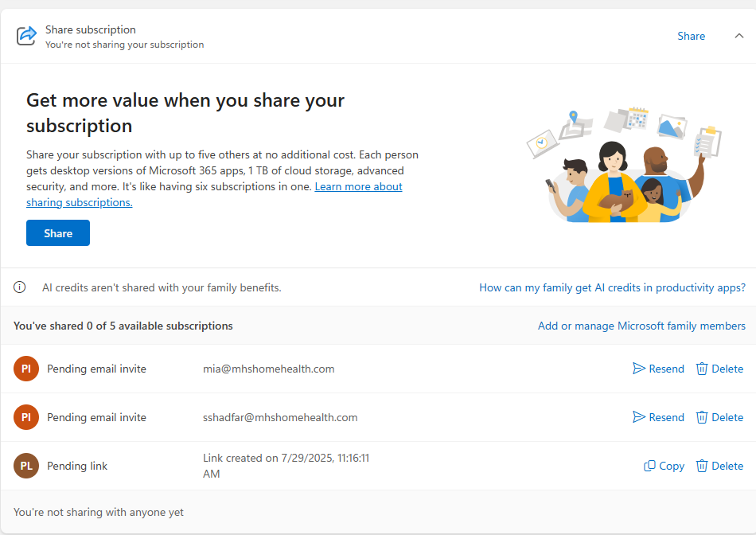
Task: Click You're not sharing with anyone yet
Action: [x=99, y=513]
